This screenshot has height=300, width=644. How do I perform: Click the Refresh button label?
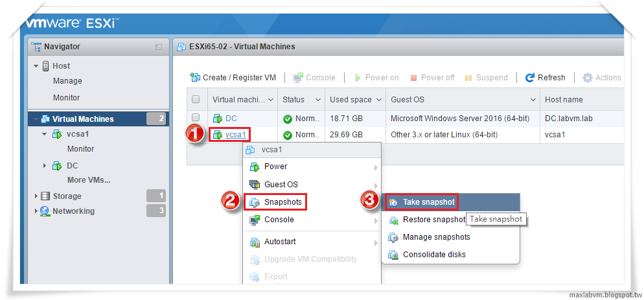point(551,78)
